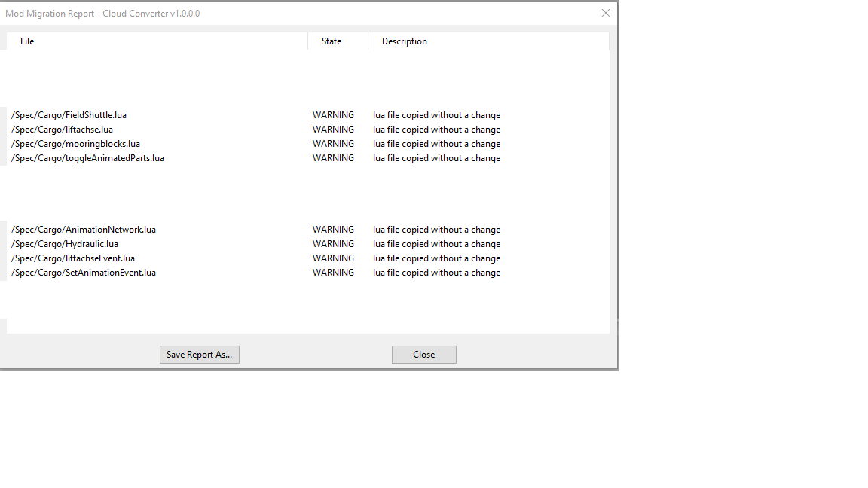868x488 pixels.
Task: Sort by the State column header
Action: 332,41
